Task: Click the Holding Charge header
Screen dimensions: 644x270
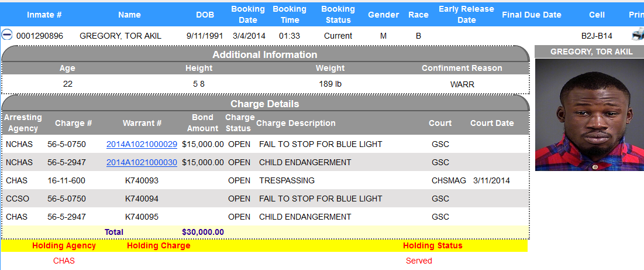Action: coord(159,245)
